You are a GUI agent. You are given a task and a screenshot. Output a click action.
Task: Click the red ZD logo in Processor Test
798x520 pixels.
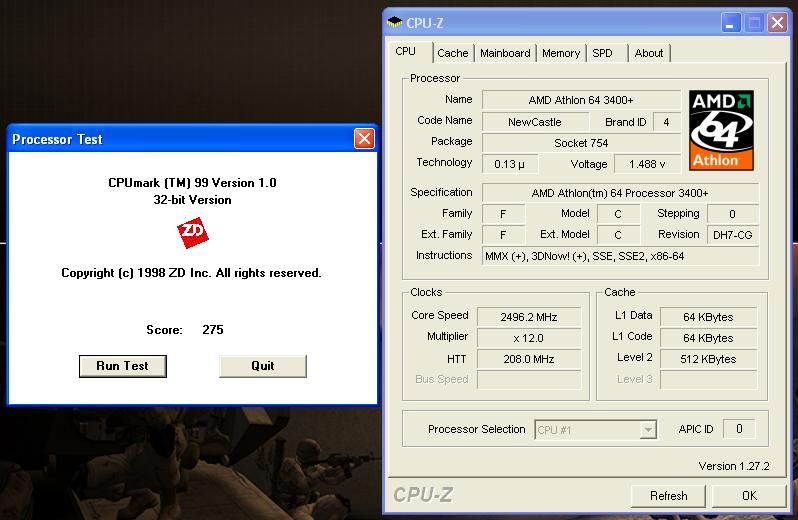pos(193,233)
